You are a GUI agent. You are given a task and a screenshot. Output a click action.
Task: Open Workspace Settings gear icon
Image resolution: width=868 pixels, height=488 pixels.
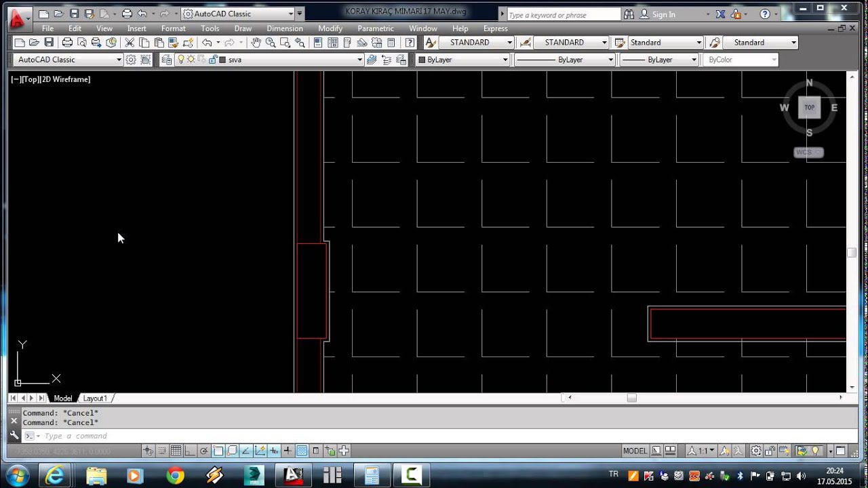coord(131,60)
